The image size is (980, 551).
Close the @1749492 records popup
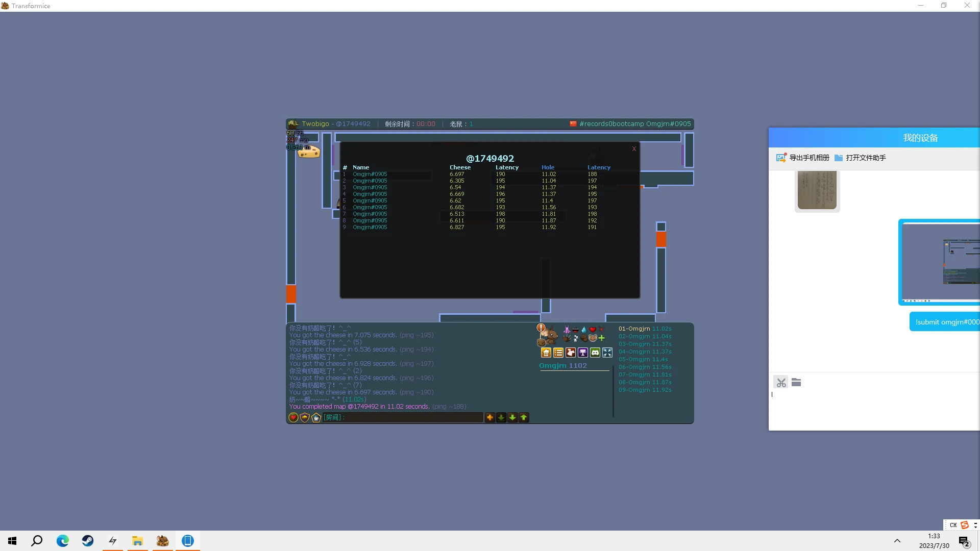(634, 148)
